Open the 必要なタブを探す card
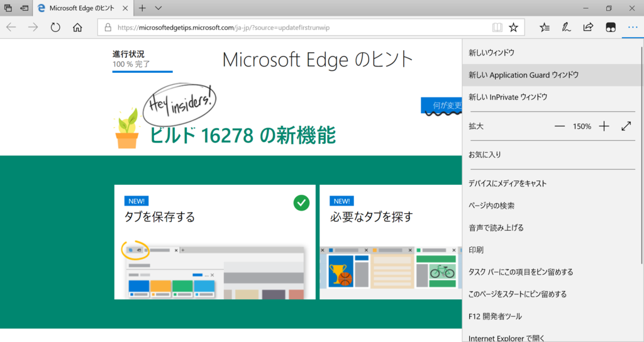This screenshot has width=644, height=342. coord(391,242)
